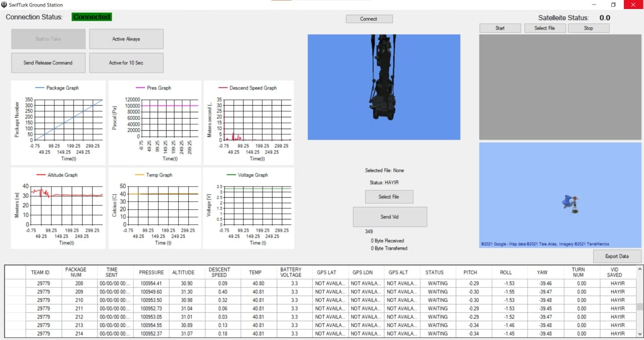Start the satellite video
Screen dimensions: 644x340
[x=500, y=28]
